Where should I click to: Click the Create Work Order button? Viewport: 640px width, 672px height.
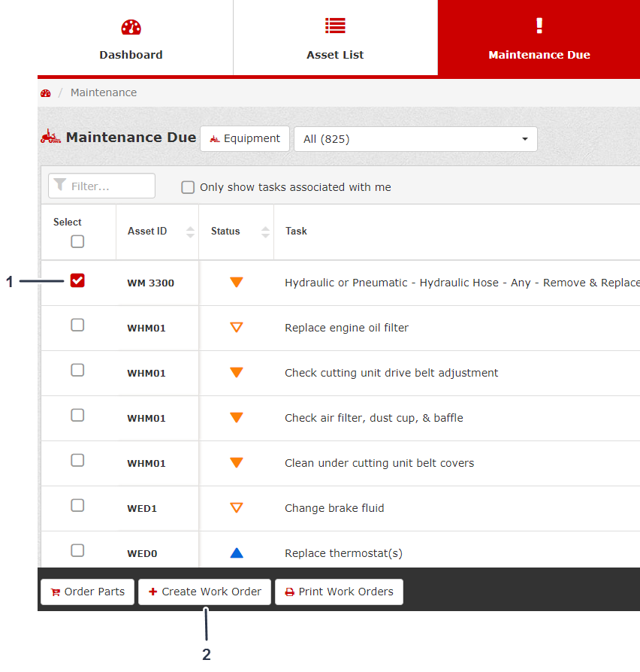(204, 592)
